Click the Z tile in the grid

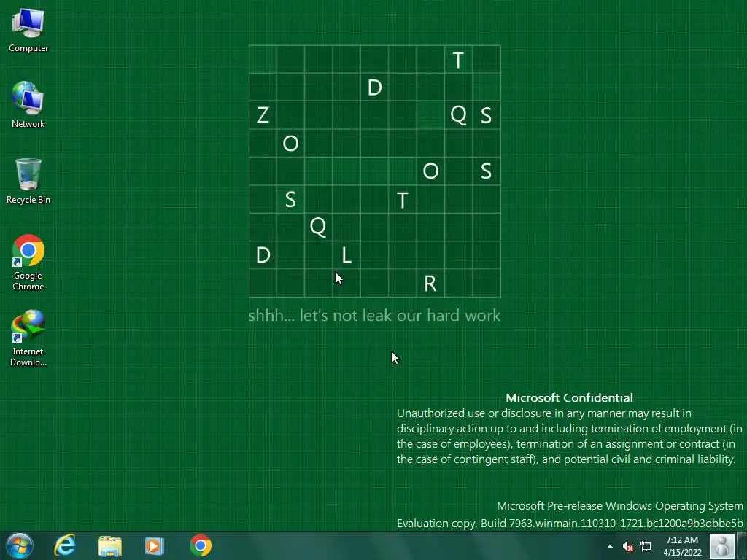click(x=263, y=115)
